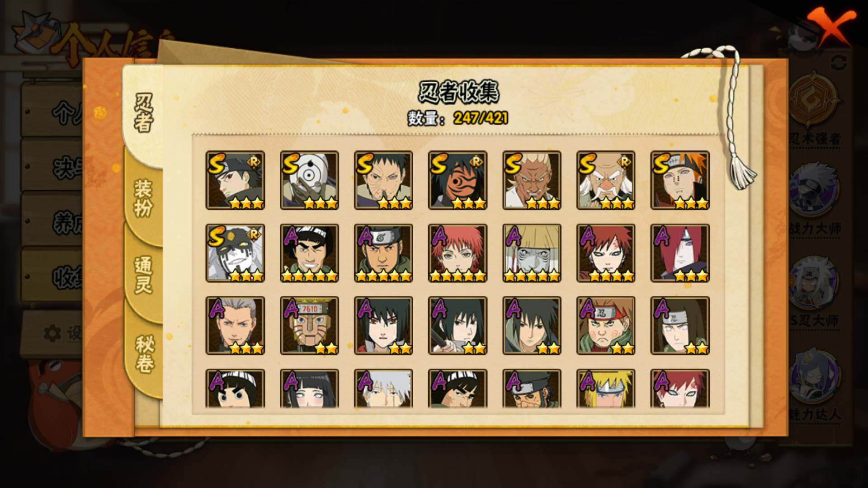The width and height of the screenshot is (868, 488).
Task: Choose the A-rank Choji red headband ninja
Action: (606, 325)
